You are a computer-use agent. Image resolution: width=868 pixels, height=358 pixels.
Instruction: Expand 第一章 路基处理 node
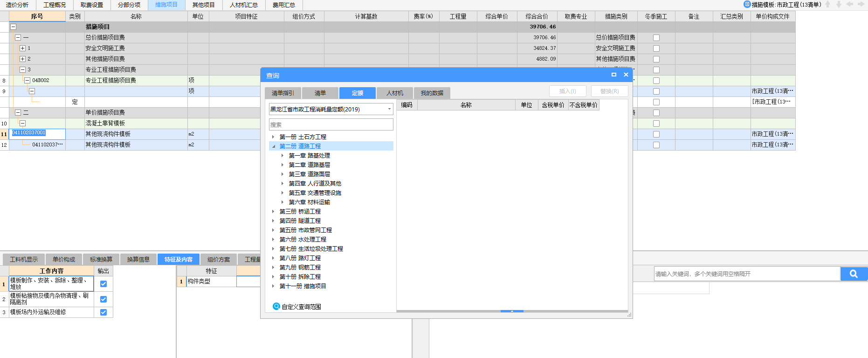pyautogui.click(x=282, y=156)
